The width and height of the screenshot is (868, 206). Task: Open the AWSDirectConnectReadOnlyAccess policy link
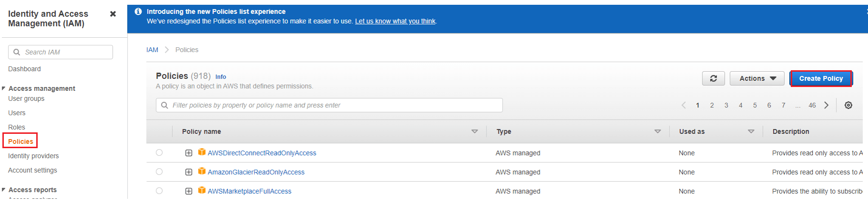pos(262,153)
